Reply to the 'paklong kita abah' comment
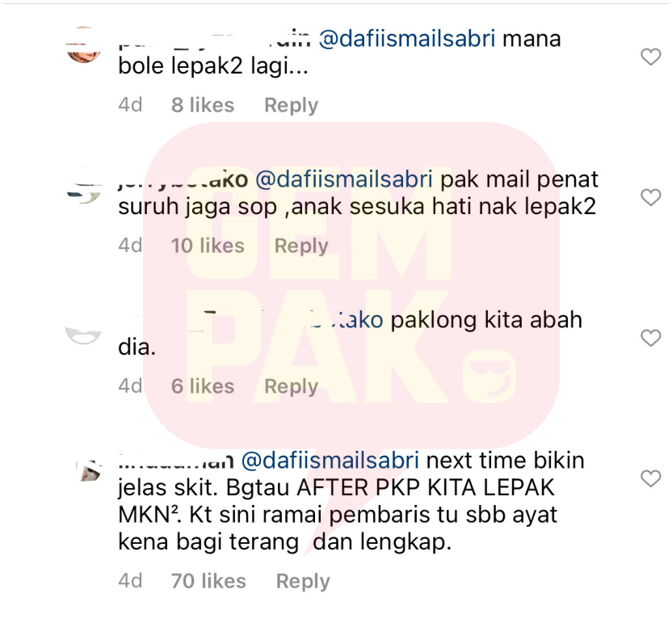672x644 pixels. coord(291,386)
